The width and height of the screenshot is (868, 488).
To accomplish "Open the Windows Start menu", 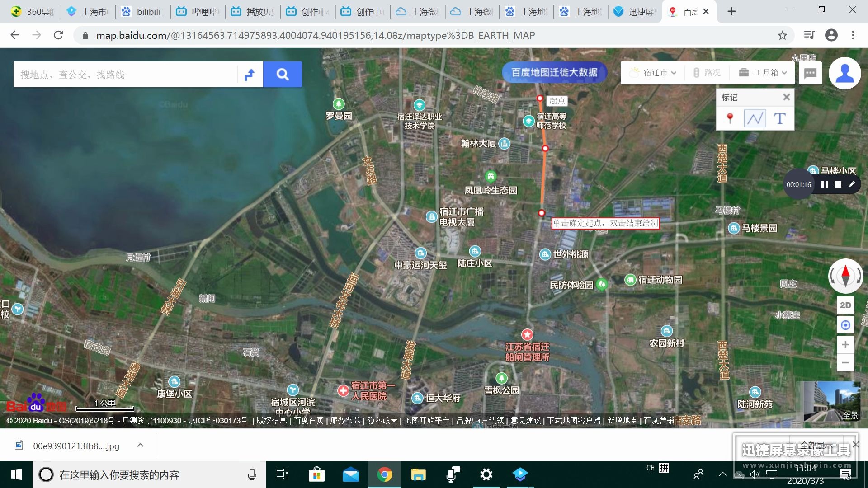I will 16,474.
